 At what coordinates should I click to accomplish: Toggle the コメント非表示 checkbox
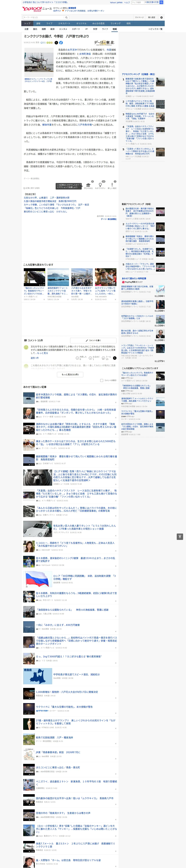tap(102, 380)
